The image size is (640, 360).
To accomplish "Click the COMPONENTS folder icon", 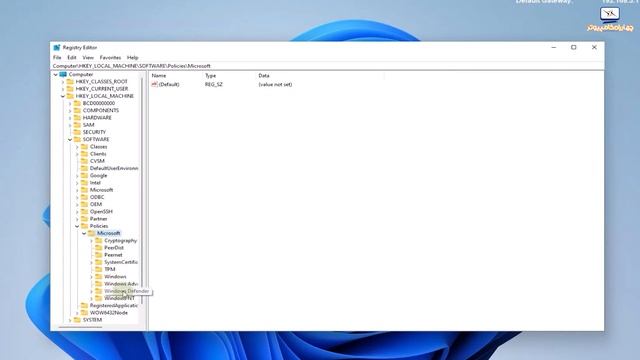I will [x=77, y=110].
